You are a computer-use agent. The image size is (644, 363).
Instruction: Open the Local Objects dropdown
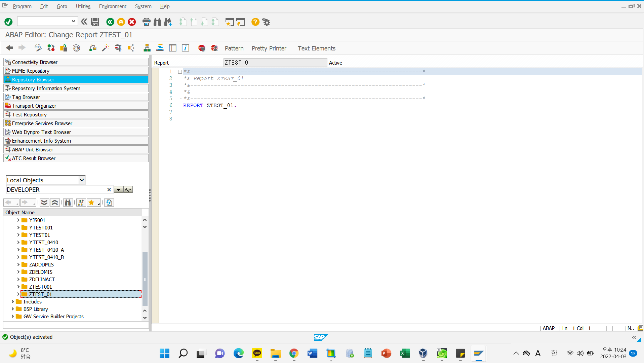82,180
